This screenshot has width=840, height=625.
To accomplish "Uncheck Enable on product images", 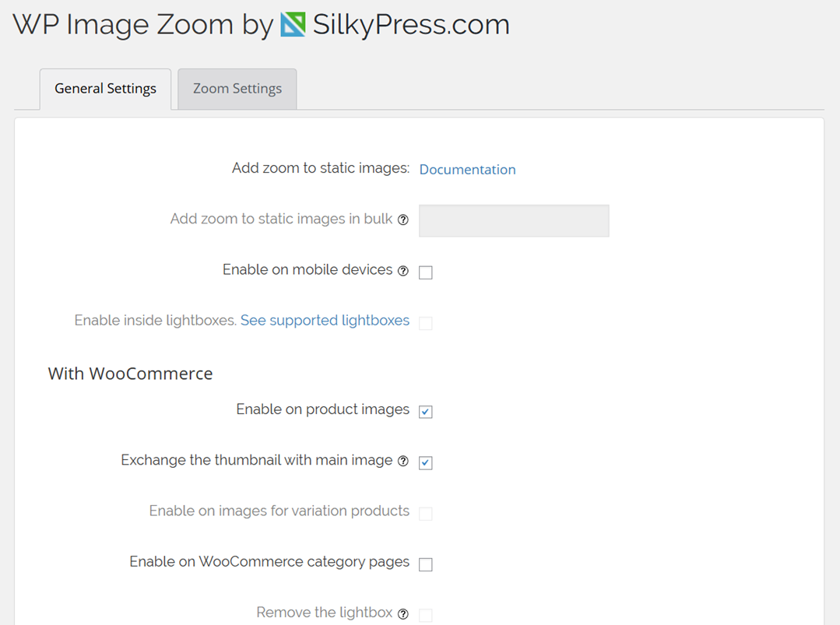I will pos(426,412).
